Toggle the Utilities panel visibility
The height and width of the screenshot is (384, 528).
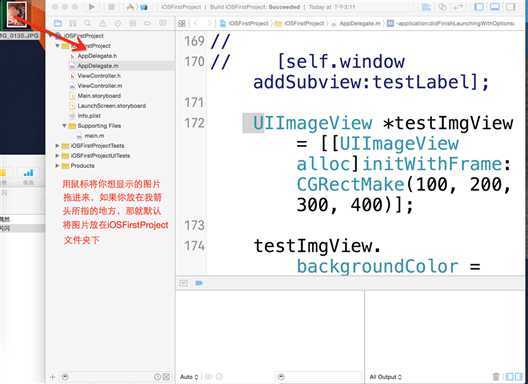511,7
